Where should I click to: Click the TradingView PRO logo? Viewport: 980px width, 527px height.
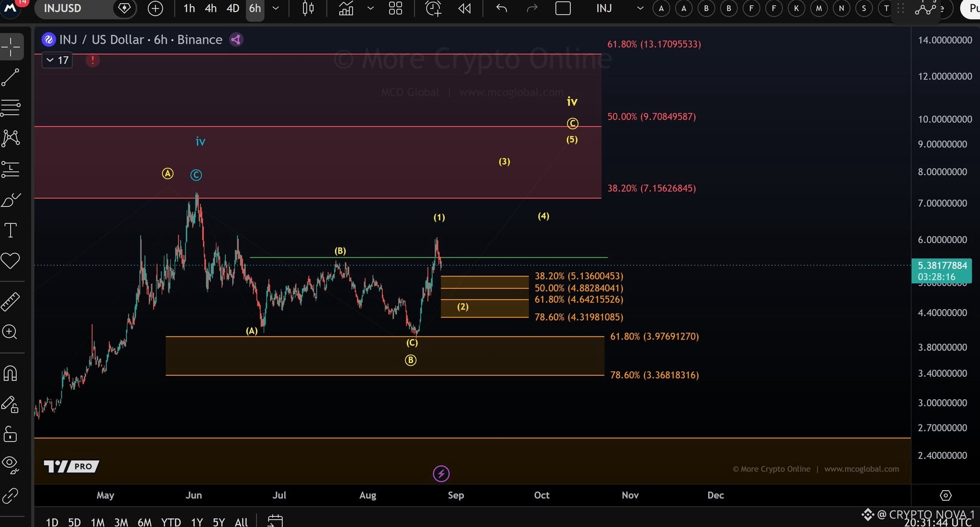(x=71, y=466)
